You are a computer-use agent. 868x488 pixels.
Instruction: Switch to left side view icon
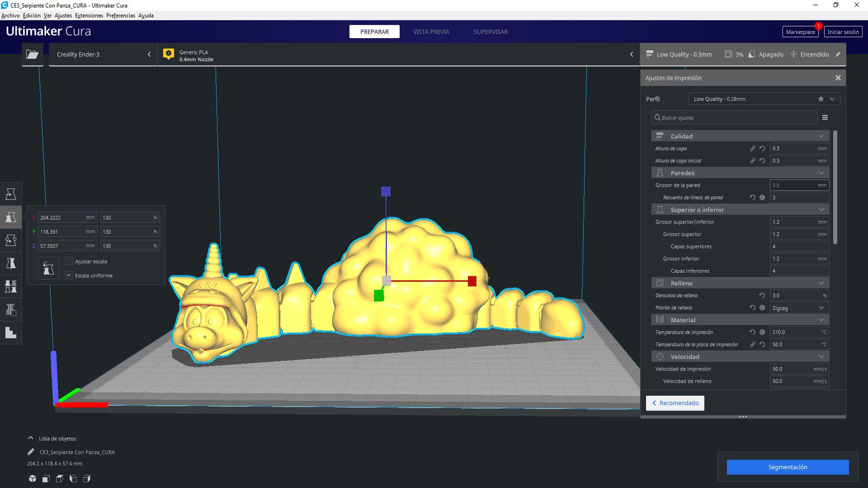click(x=73, y=479)
